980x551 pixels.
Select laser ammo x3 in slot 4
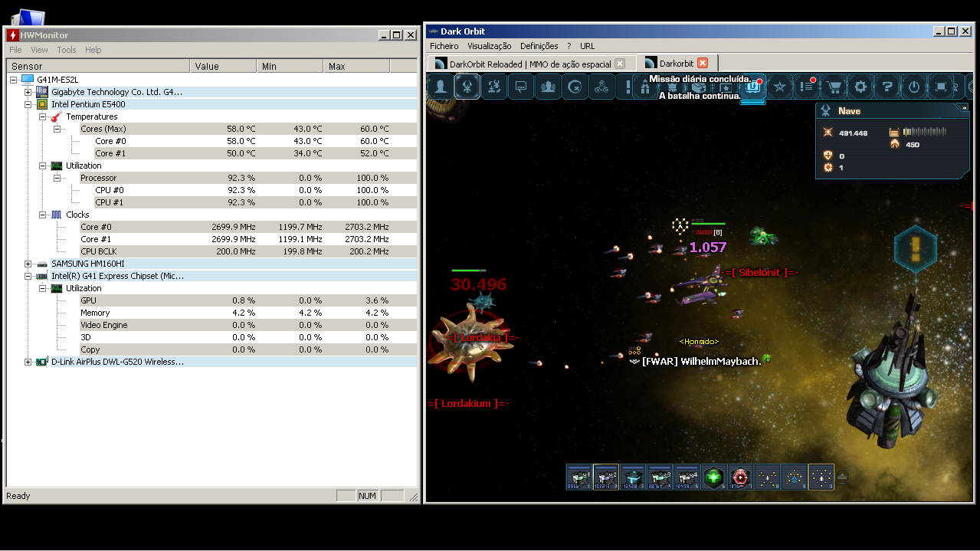(660, 477)
